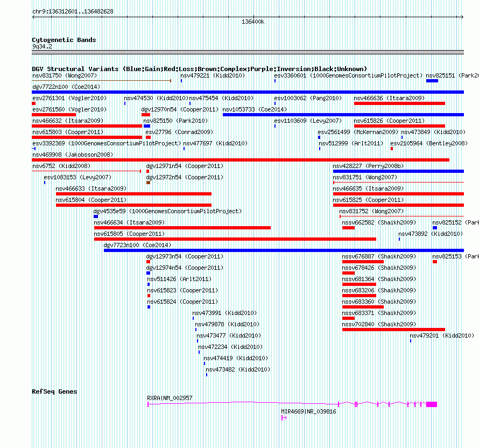The image size is (479, 448).
Task: Open the MIR4669|NR_039816 gene label
Action: [x=308, y=411]
